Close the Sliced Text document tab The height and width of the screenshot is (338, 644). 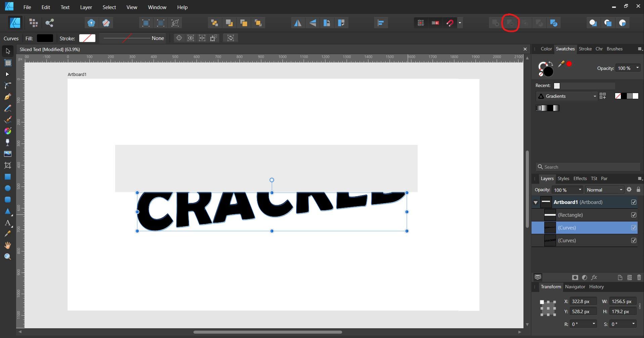(525, 49)
